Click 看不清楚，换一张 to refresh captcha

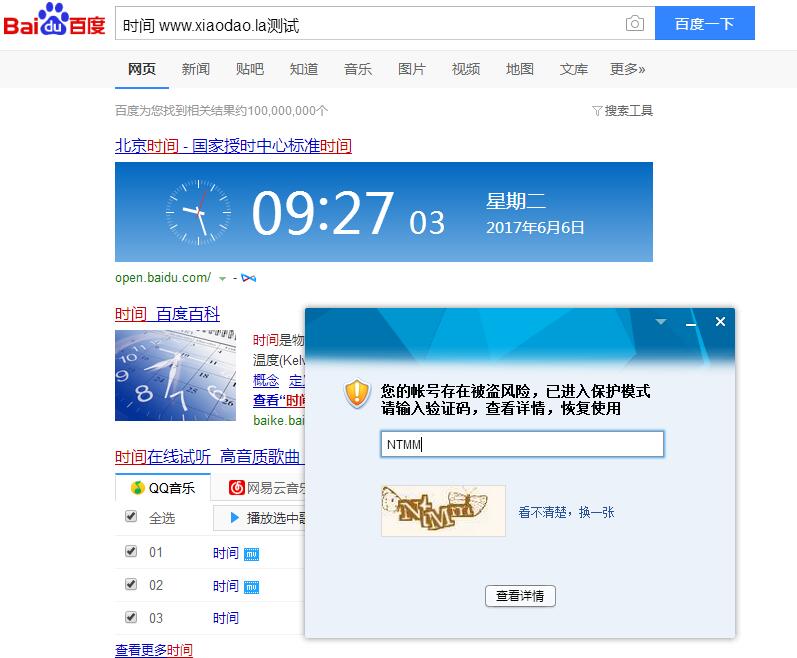(x=566, y=512)
